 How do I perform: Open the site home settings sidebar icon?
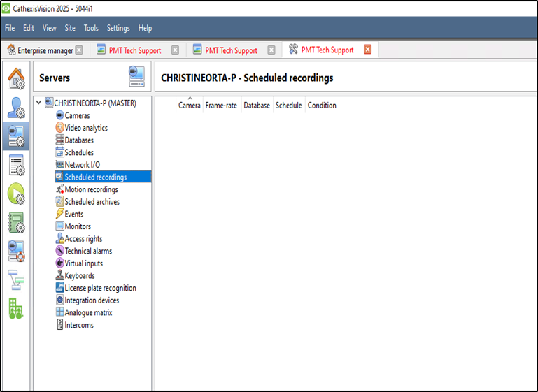(16, 78)
